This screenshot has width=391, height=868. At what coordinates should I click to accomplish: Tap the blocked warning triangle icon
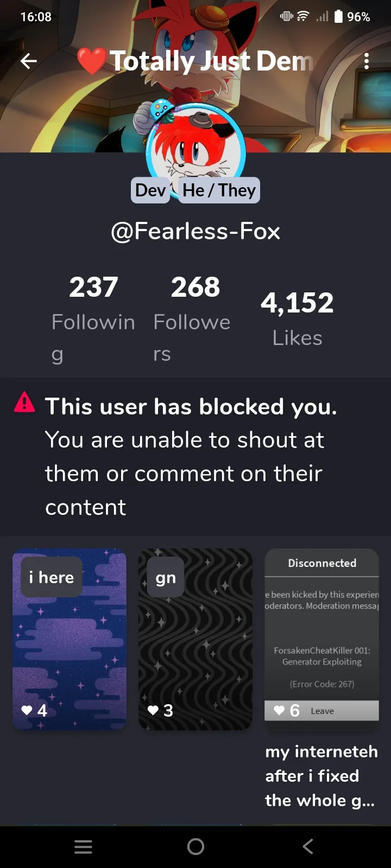(24, 403)
